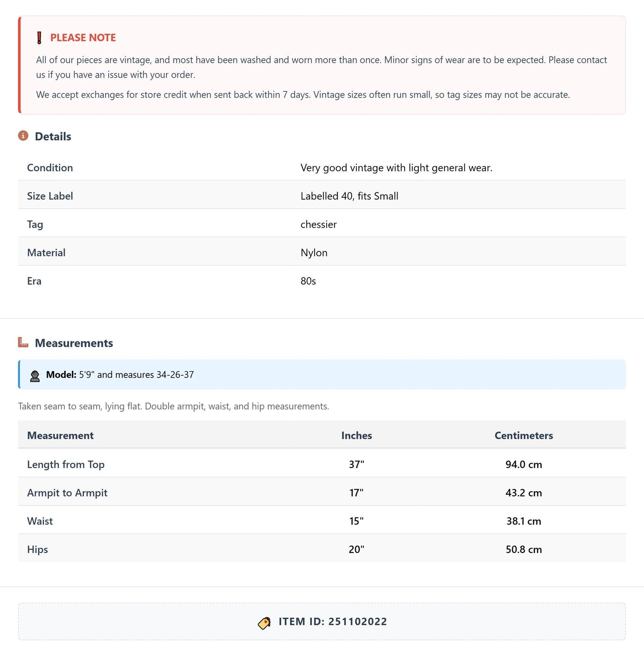Viewport: 644px width, 656px height.
Task: Click the price tag icon beside Item ID
Action: [264, 623]
